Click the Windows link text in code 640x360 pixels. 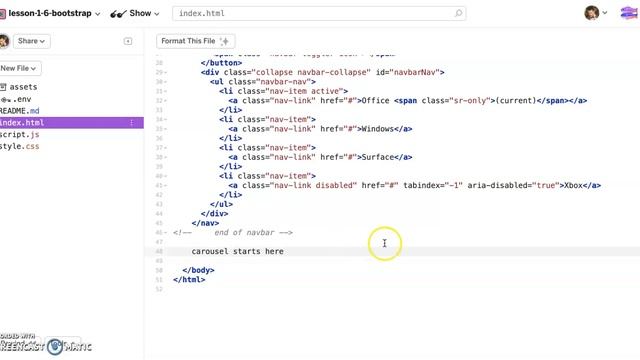(378, 129)
